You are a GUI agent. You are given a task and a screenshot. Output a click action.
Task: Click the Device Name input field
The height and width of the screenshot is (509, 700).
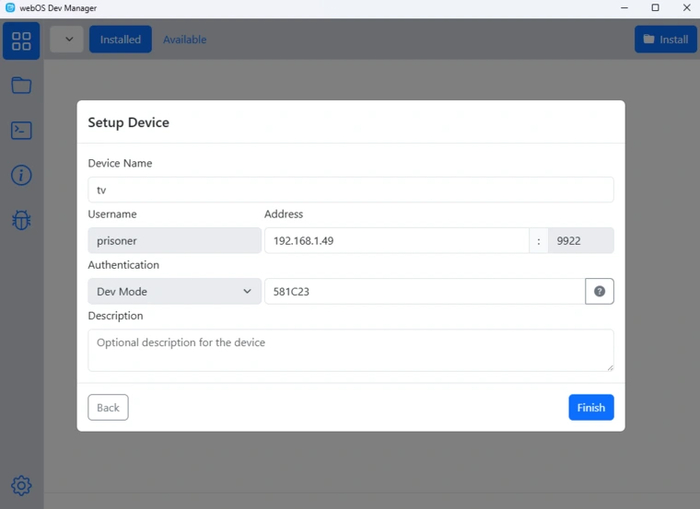point(350,190)
